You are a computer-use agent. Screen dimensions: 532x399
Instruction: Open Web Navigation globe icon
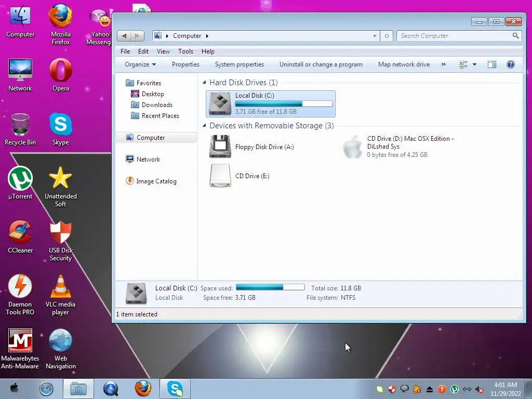60,349
